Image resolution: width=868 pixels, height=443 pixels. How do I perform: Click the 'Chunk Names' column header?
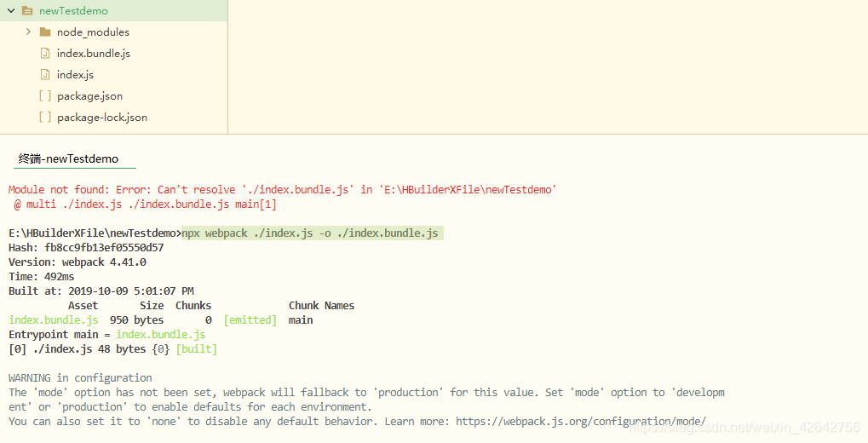pyautogui.click(x=322, y=306)
